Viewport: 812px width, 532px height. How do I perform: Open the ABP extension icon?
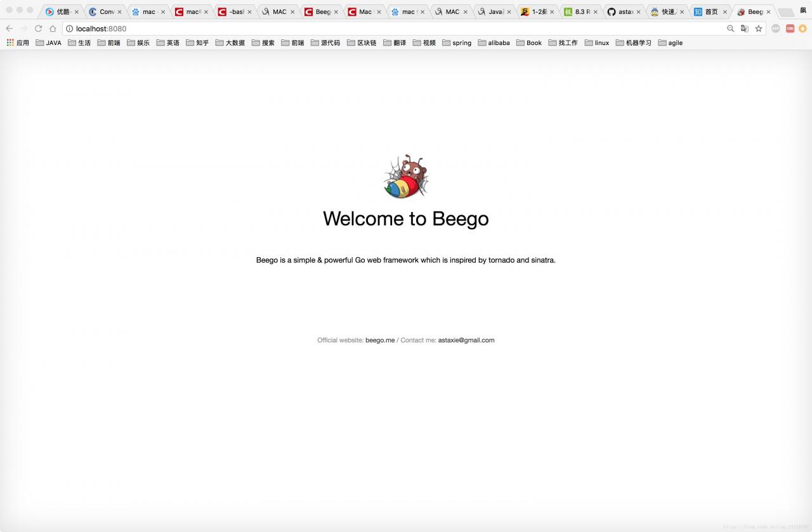pos(776,29)
